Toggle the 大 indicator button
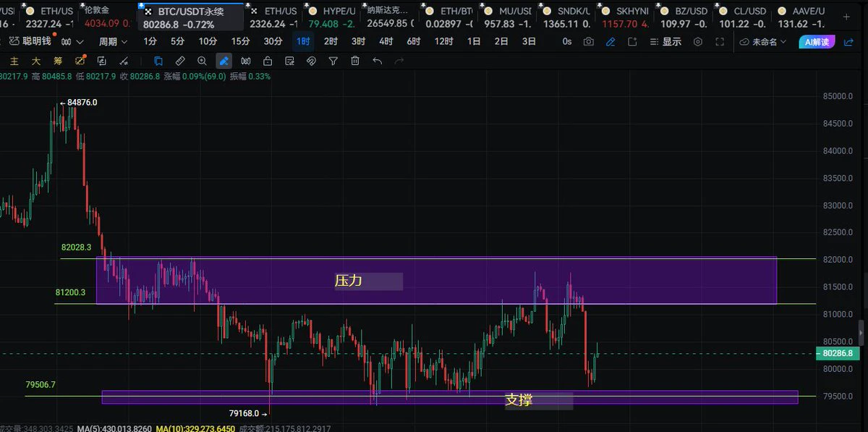This screenshot has width=868, height=432. coord(36,61)
